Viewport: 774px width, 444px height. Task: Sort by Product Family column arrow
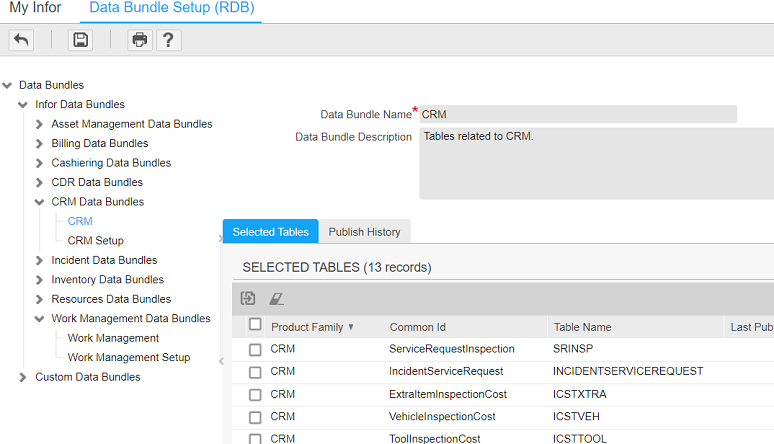coord(351,327)
